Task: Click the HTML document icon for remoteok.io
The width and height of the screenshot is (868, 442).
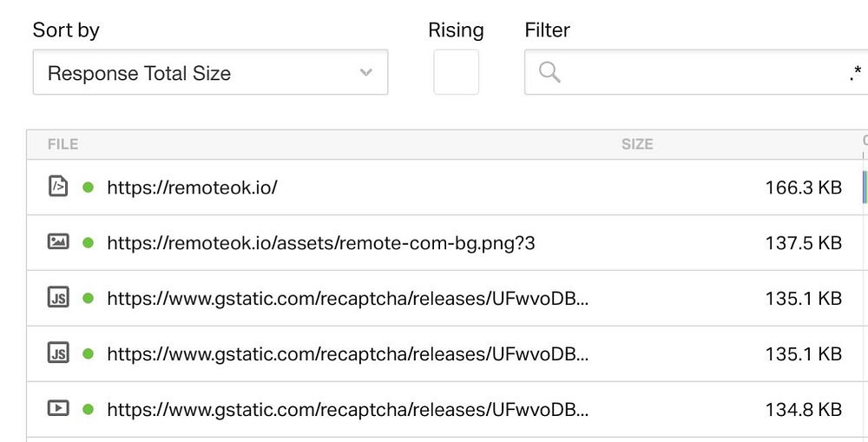Action: [x=58, y=187]
